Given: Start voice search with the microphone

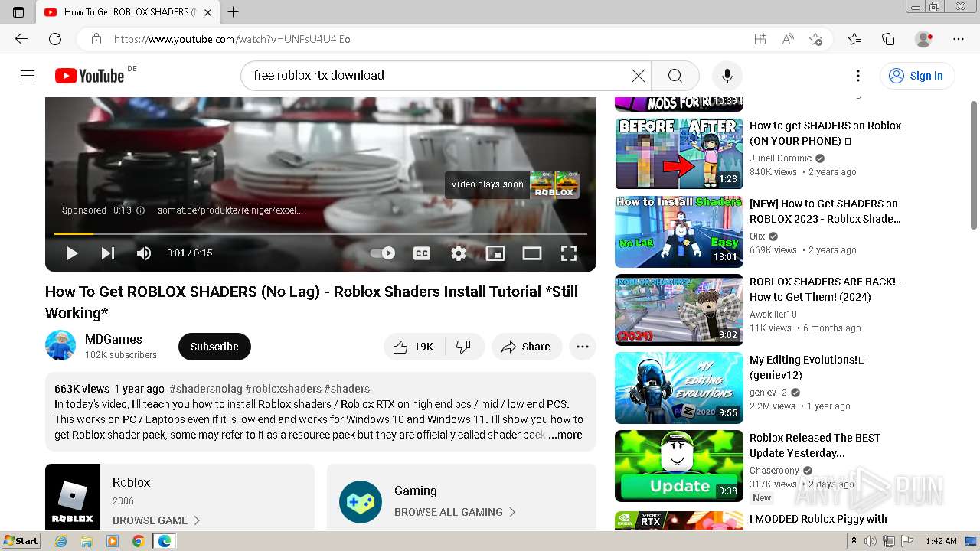Looking at the screenshot, I should [727, 75].
